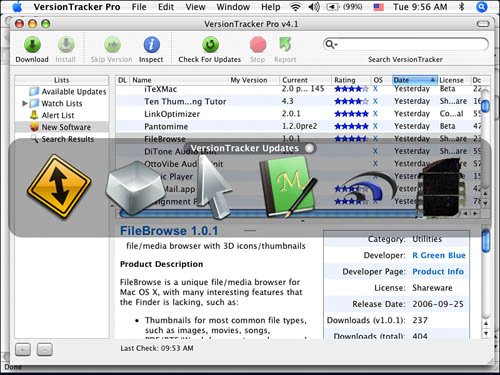Click the Skip Version arrow icon

click(112, 45)
